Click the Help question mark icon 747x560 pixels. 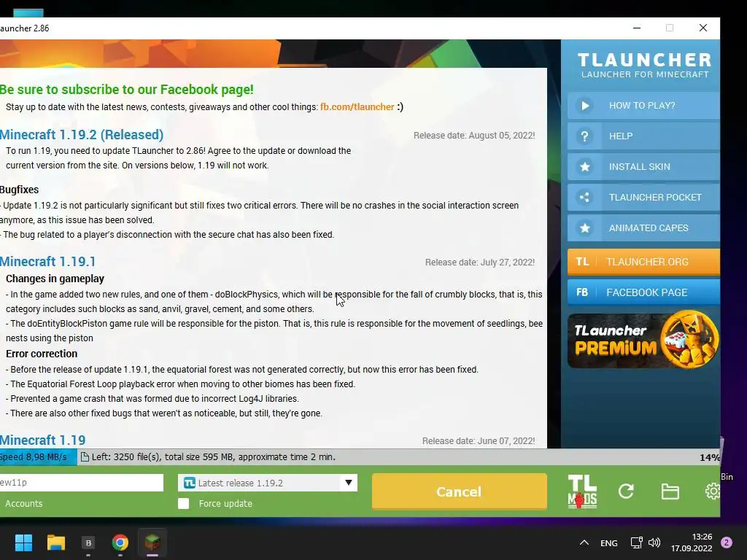coord(585,136)
